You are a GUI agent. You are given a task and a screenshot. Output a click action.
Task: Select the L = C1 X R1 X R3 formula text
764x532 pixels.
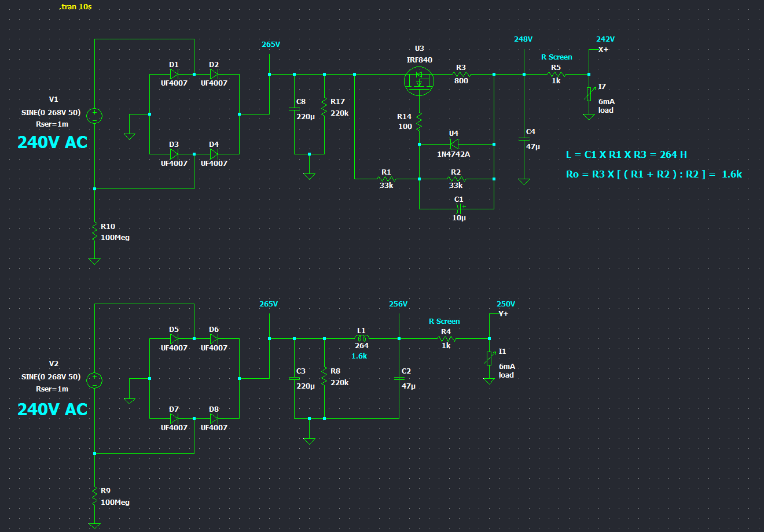pyautogui.click(x=626, y=155)
